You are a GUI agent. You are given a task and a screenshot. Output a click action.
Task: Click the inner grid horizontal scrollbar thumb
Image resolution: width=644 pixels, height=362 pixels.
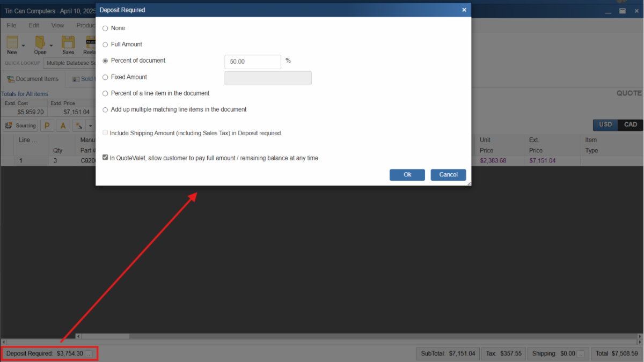106,336
